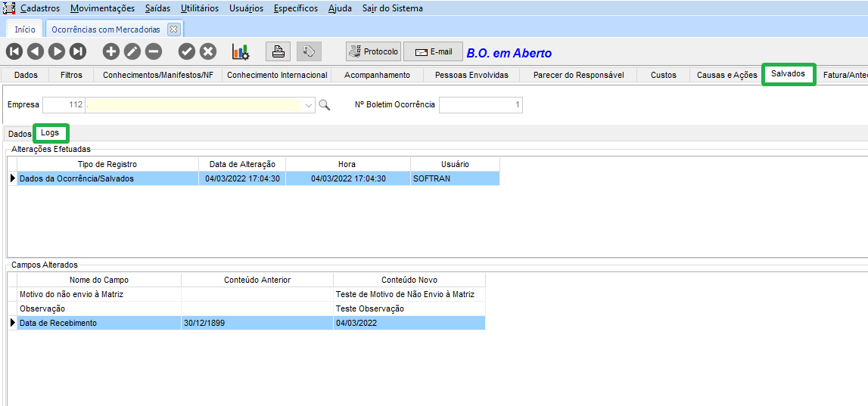
Task: Select the Data de Recebimento row
Action: click(251, 323)
